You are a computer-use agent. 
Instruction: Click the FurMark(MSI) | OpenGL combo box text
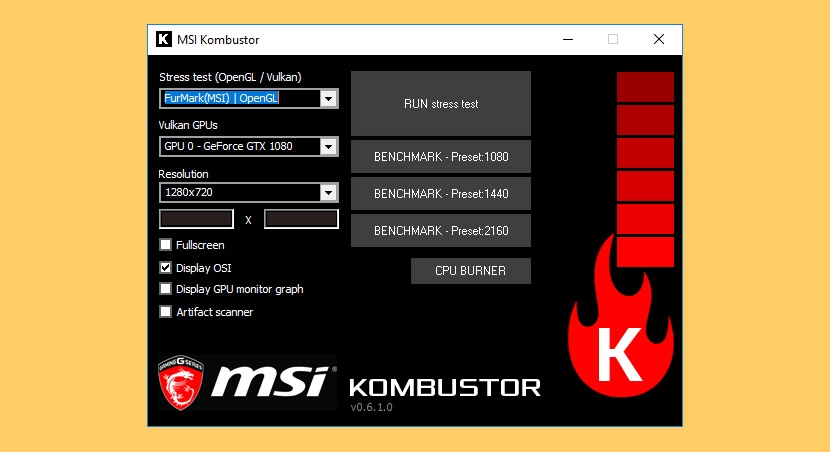pos(221,98)
